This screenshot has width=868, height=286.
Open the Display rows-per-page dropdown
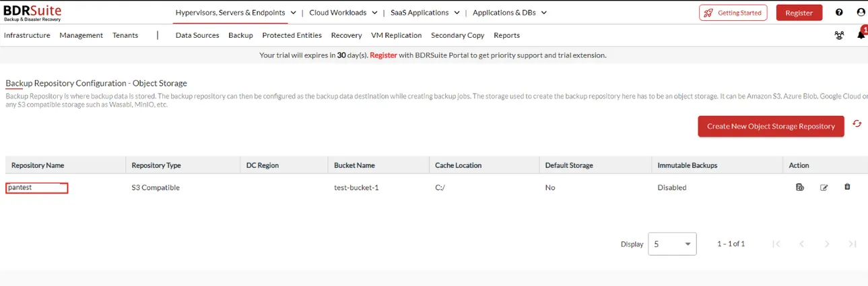[x=672, y=244]
